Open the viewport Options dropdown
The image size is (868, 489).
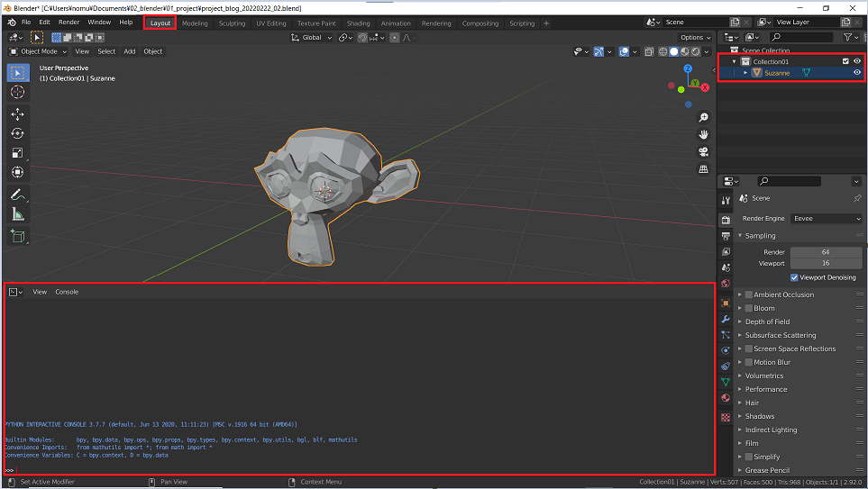pos(695,38)
